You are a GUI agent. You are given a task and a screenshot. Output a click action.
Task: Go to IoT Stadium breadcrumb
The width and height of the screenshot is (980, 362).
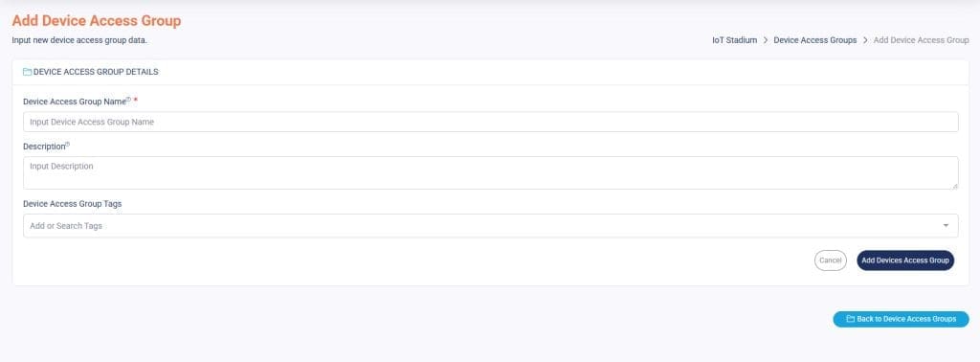pyautogui.click(x=734, y=40)
